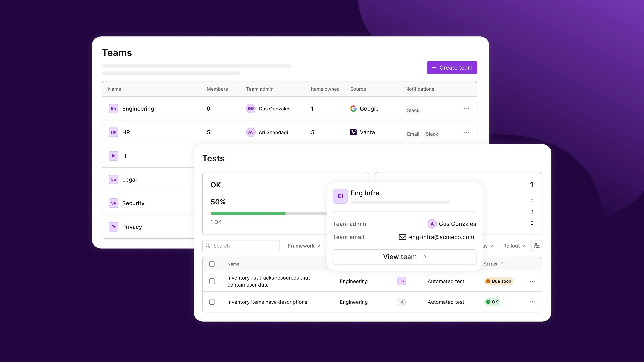Viewport: 644px width, 362px height.
Task: Click the View team button in the Eng Infra card
Action: pyautogui.click(x=404, y=257)
